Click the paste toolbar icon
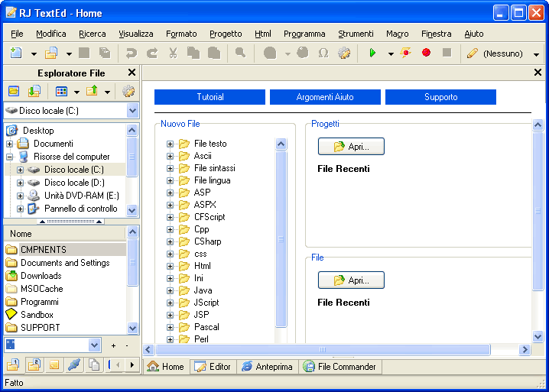 (214, 53)
